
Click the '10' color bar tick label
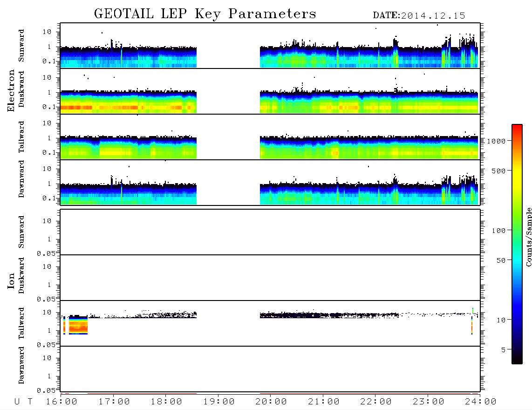501,320
